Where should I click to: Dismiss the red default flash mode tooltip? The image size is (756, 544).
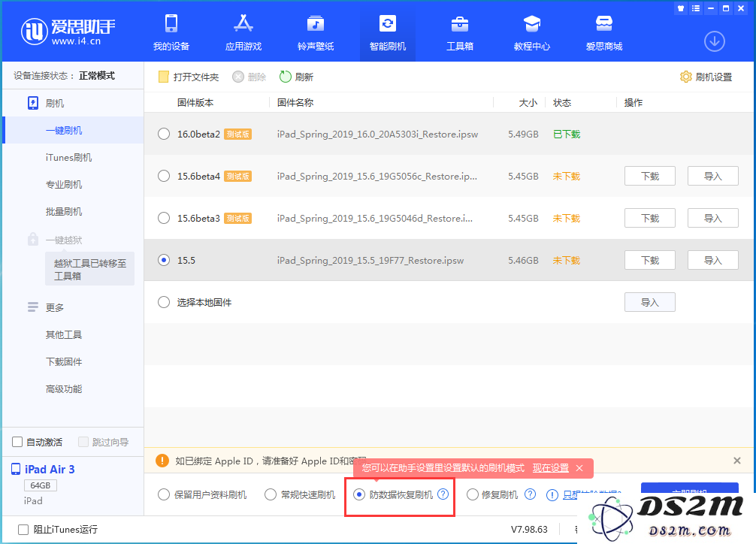tap(579, 468)
